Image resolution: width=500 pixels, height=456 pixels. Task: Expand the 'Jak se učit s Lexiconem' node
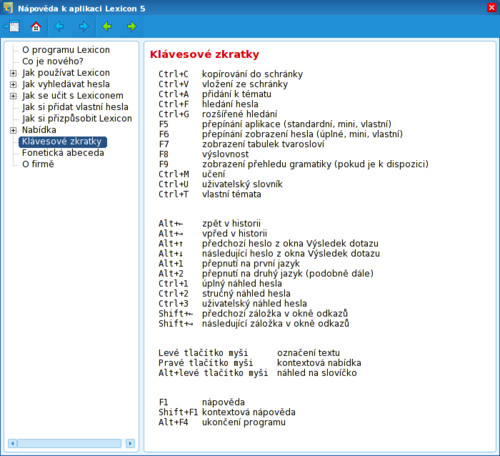coord(13,96)
